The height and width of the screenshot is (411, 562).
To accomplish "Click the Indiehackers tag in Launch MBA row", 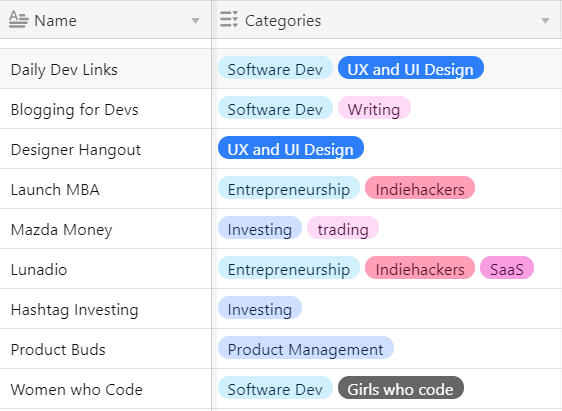I will tap(420, 189).
